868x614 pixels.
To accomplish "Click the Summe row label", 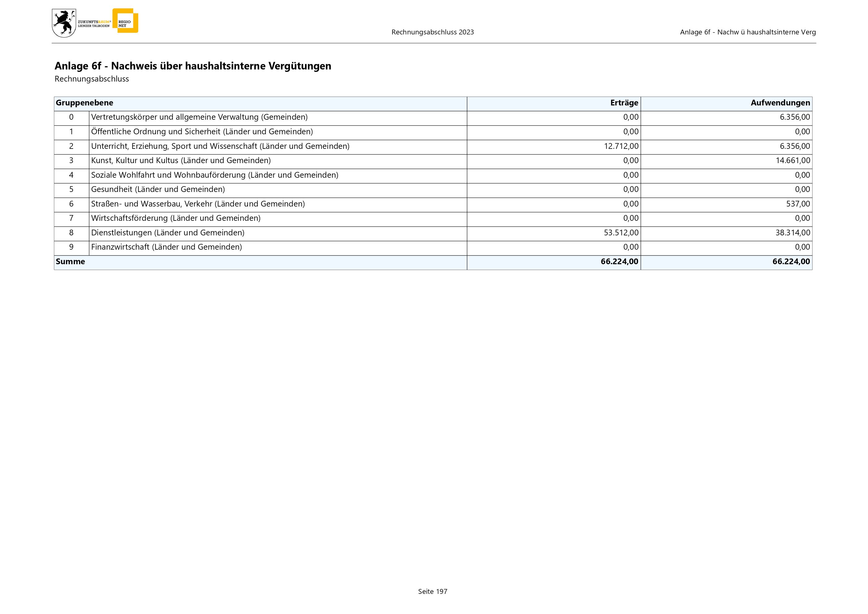I will tap(70, 262).
